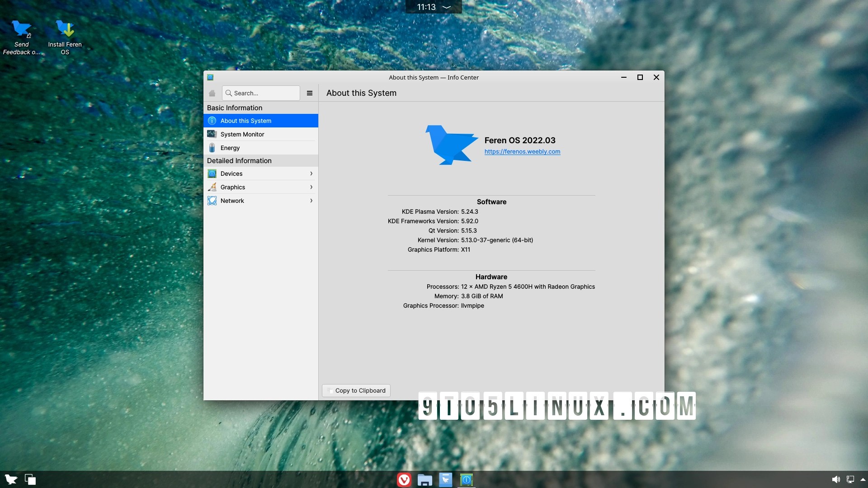Expand the Graphics entry chevron
The height and width of the screenshot is (488, 868).
point(311,187)
